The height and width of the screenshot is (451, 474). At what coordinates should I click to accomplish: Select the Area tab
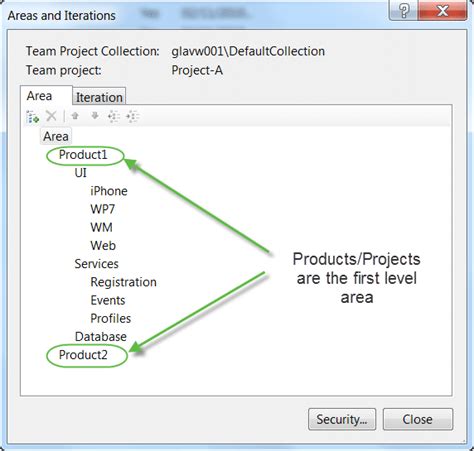(39, 96)
